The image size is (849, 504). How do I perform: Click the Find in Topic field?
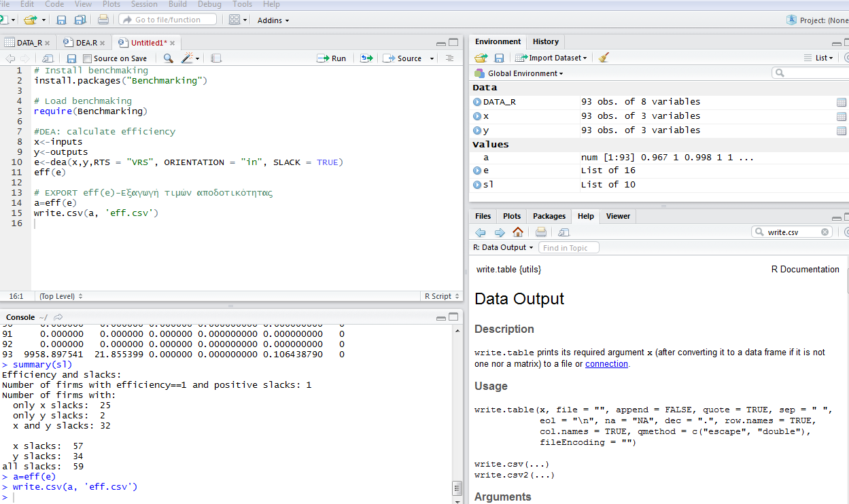point(569,248)
